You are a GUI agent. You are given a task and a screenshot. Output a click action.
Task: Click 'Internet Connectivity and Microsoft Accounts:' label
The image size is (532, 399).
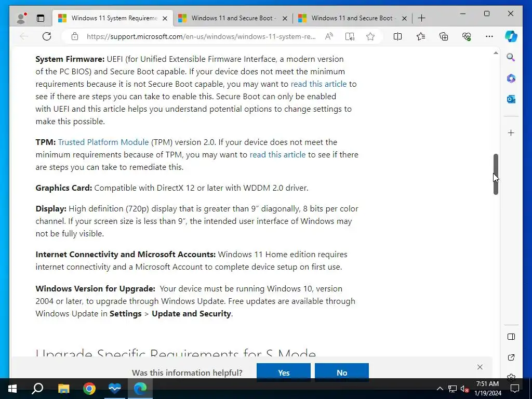(126, 255)
